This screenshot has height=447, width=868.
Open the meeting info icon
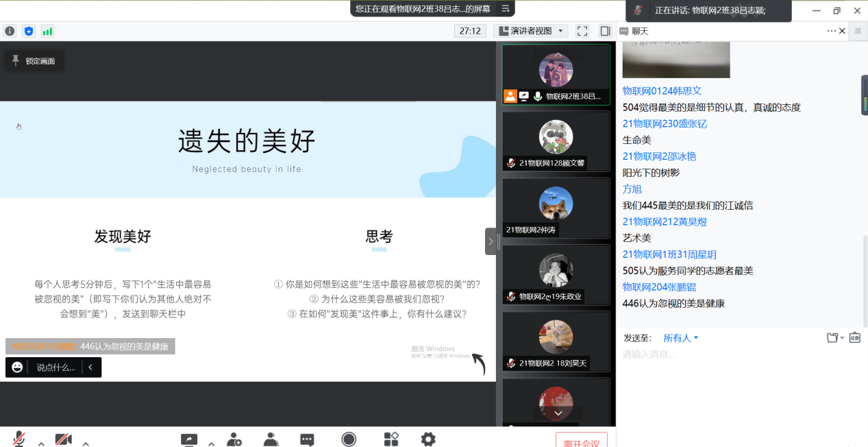[10, 31]
